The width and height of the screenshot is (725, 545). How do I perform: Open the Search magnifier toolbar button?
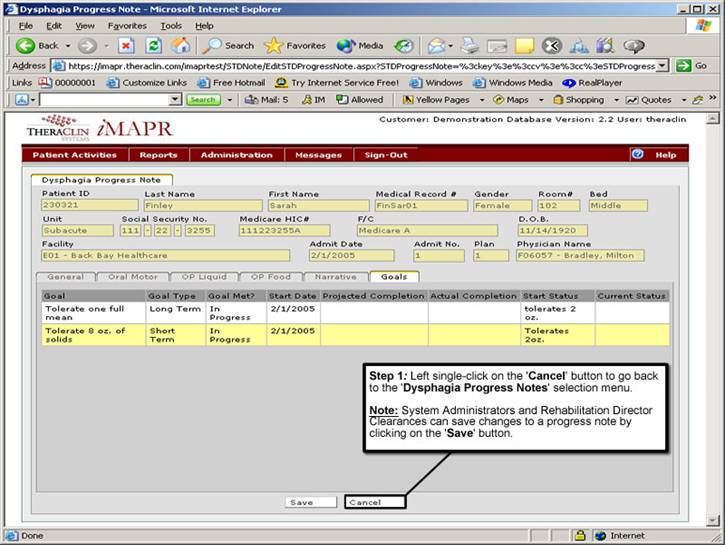point(230,46)
